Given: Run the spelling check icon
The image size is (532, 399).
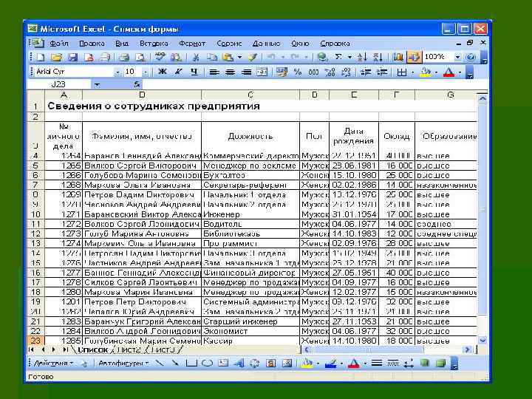Looking at the screenshot, I should point(160,58).
